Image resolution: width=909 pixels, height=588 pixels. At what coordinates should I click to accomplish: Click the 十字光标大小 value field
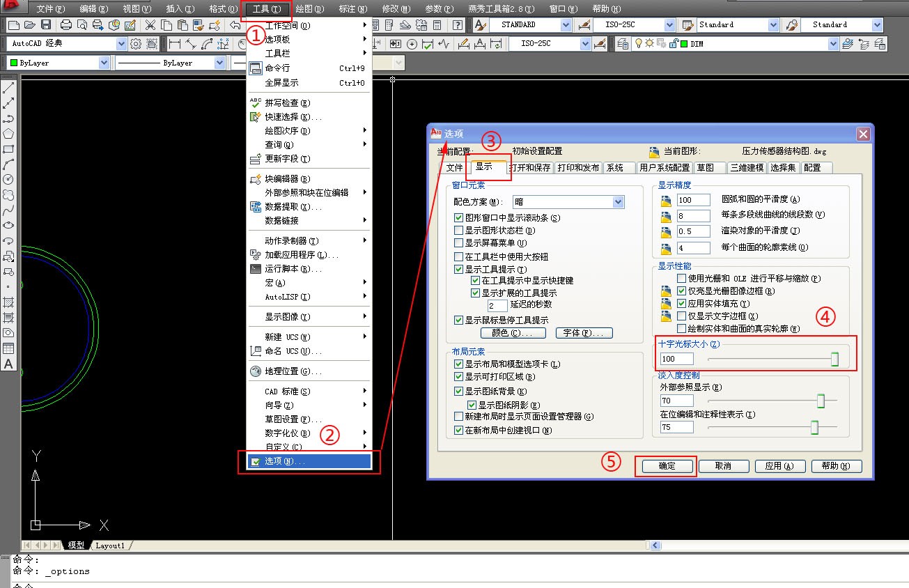tap(676, 359)
